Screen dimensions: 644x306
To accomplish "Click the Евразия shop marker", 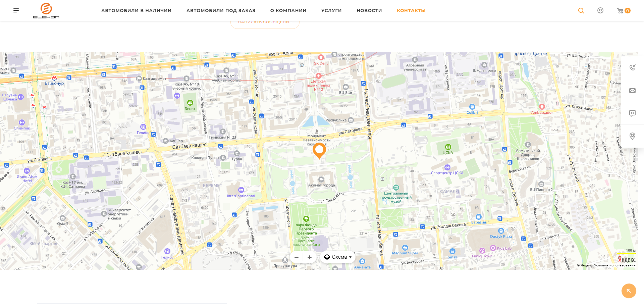I will (x=479, y=217).
